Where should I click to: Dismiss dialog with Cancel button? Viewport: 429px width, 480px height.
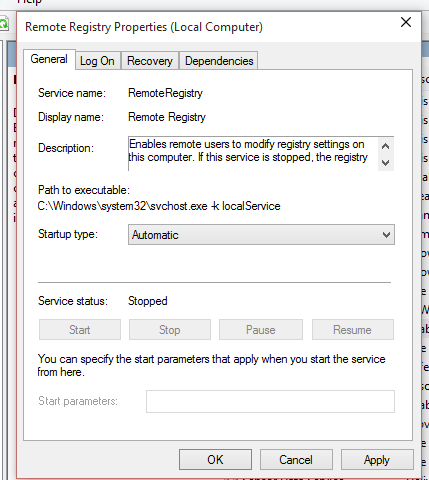[x=296, y=460]
